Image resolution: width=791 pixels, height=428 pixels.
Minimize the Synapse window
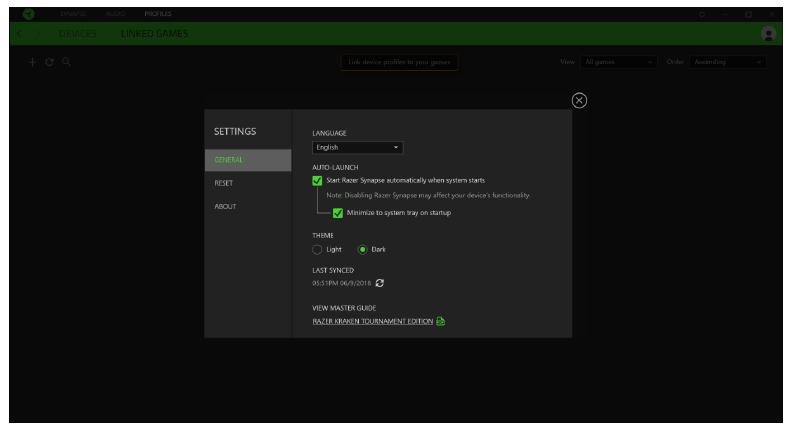click(x=725, y=14)
